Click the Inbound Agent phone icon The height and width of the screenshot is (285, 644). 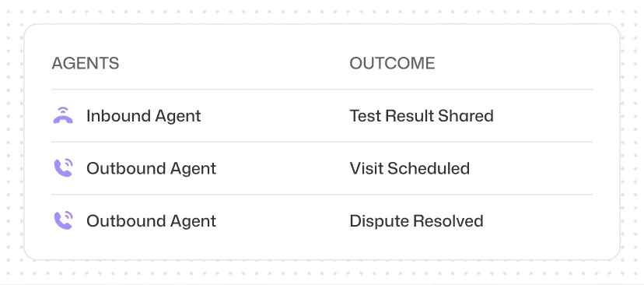tap(63, 115)
